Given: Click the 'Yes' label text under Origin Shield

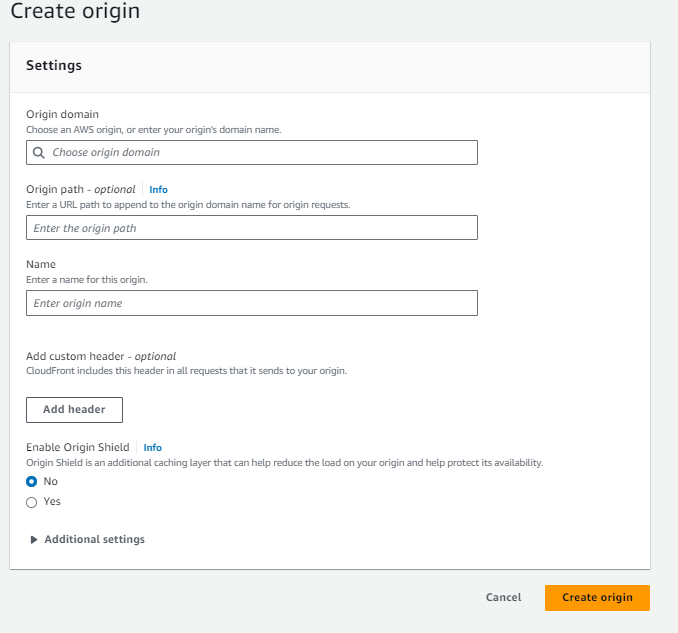Looking at the screenshot, I should tap(52, 502).
